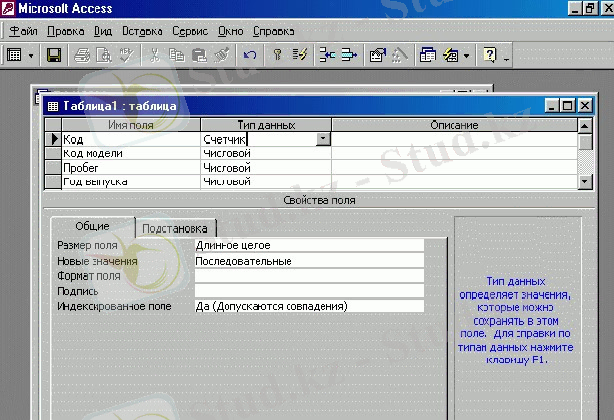
Task: Click the Undo arrow icon
Action: 250,55
